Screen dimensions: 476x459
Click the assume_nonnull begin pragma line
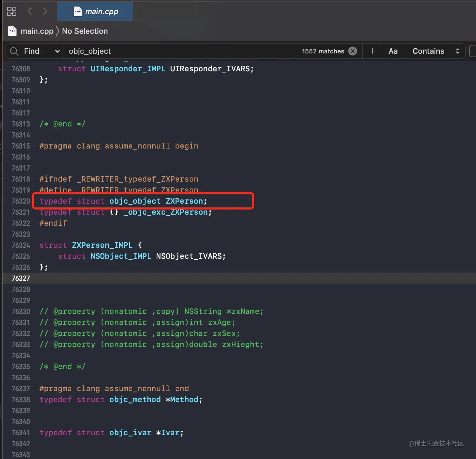click(x=118, y=146)
